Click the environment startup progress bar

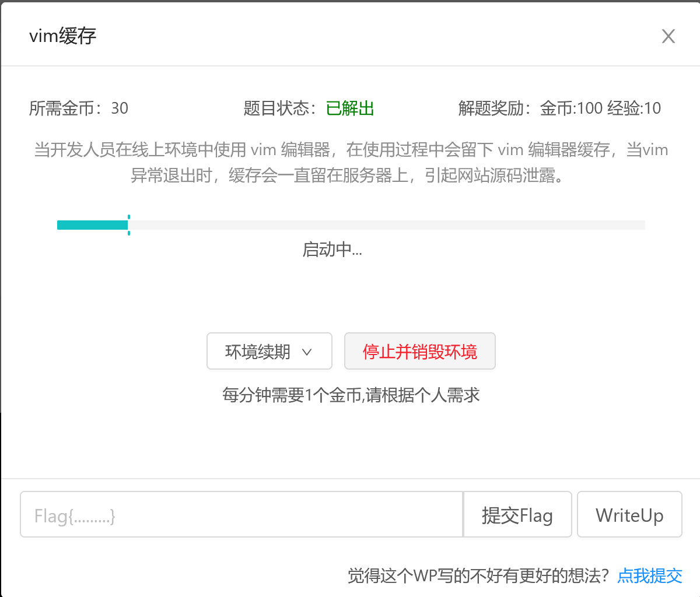click(x=350, y=224)
